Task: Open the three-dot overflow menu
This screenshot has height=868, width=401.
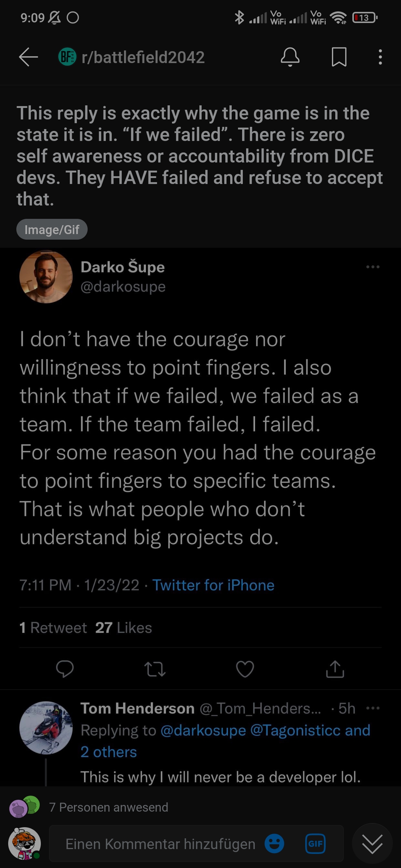Action: 380,57
